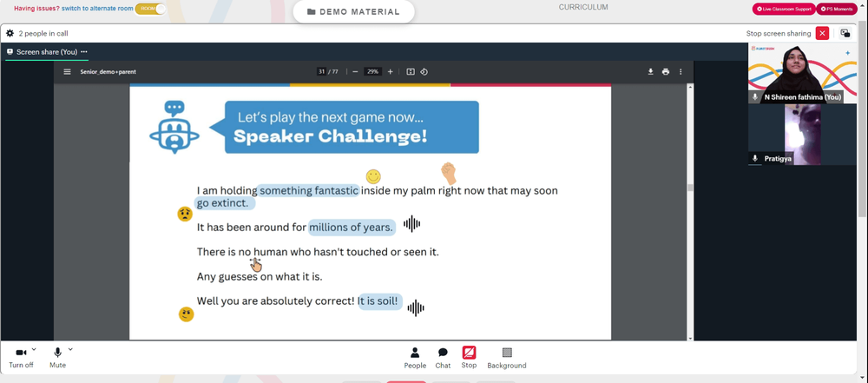This screenshot has width=868, height=383.
Task: Click the page vertical scrollbar at right edge
Action: [863, 119]
